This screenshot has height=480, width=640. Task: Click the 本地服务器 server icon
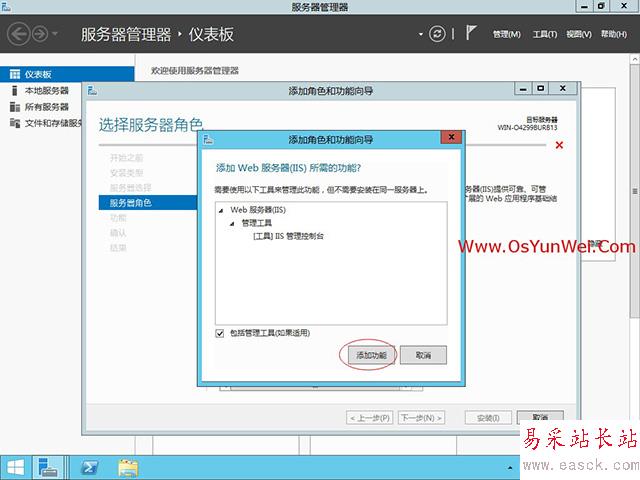coord(15,91)
